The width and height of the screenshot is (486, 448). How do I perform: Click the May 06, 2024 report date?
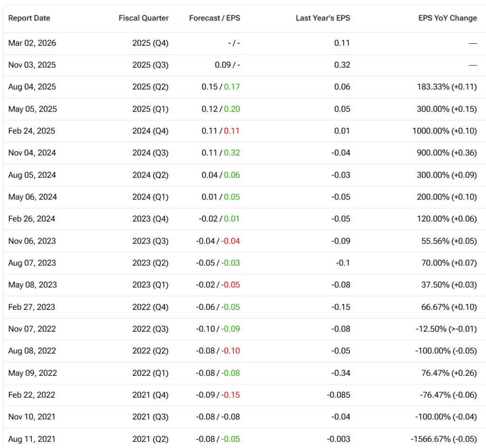coord(32,197)
